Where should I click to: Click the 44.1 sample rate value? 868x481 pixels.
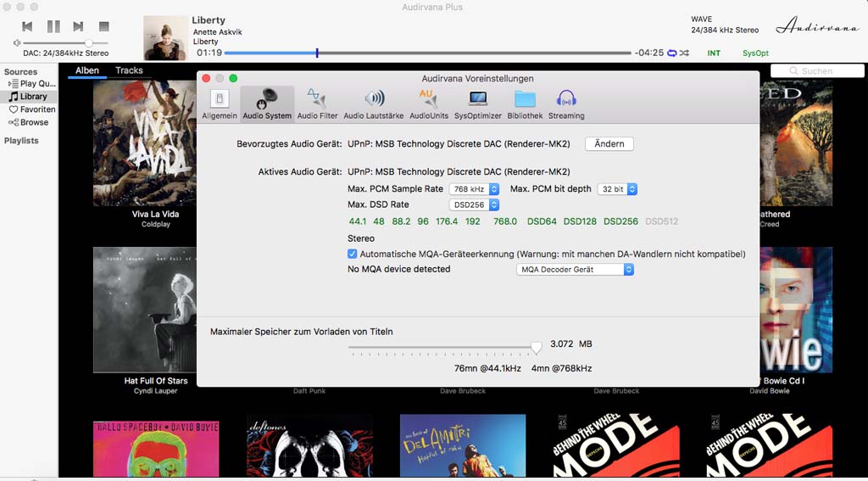coord(358,221)
